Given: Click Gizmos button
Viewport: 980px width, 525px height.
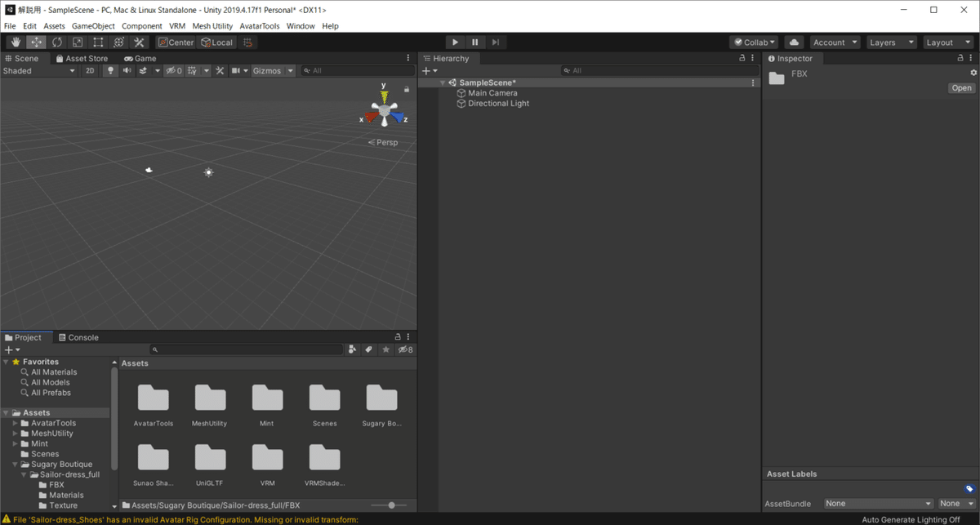Looking at the screenshot, I should click(x=267, y=71).
